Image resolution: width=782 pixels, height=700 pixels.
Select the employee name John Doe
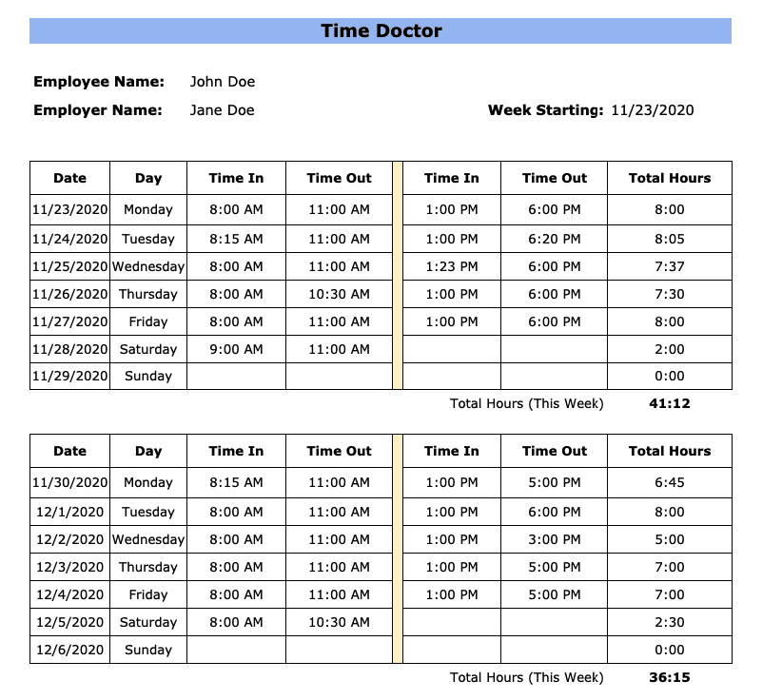[x=222, y=82]
